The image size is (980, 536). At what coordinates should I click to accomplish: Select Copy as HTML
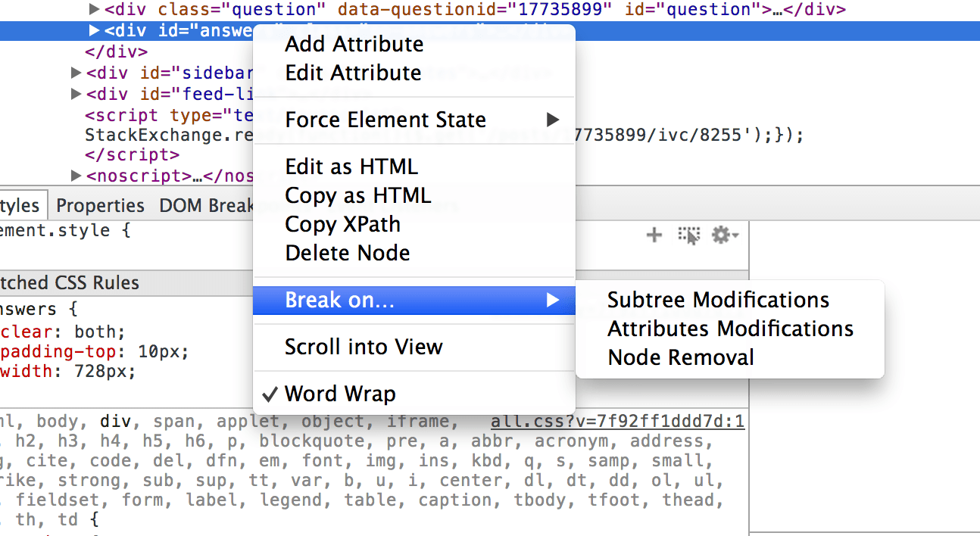point(414,195)
